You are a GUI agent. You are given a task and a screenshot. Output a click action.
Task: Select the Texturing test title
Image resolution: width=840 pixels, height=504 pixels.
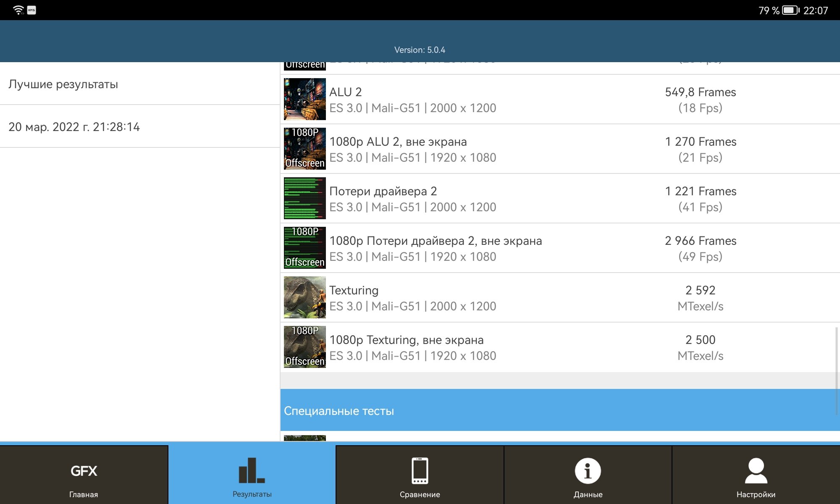click(354, 290)
